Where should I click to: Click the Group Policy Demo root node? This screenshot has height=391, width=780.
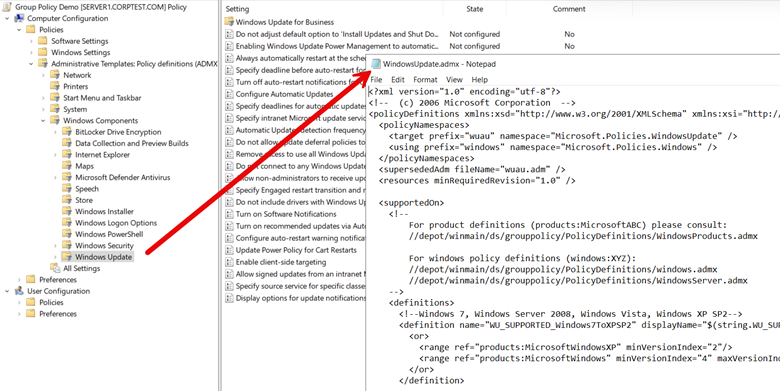pos(101,7)
